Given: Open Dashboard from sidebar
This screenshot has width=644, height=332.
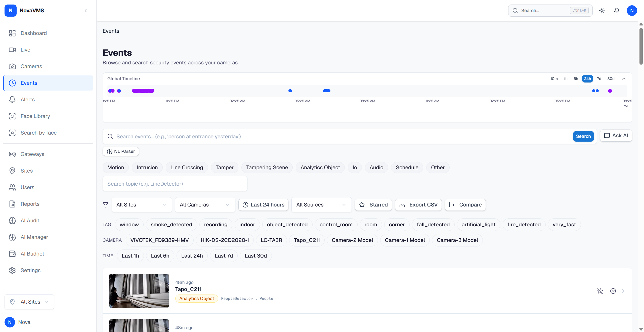Looking at the screenshot, I should [x=48, y=33].
